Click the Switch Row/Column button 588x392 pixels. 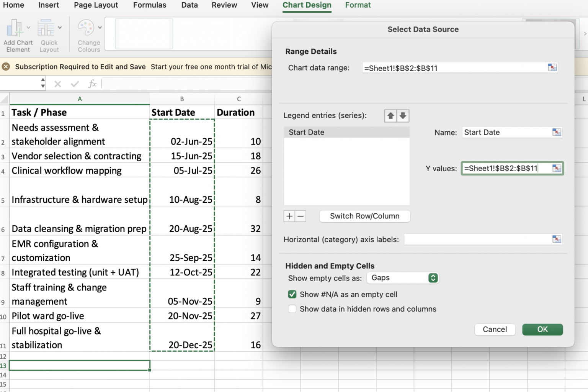tap(364, 216)
